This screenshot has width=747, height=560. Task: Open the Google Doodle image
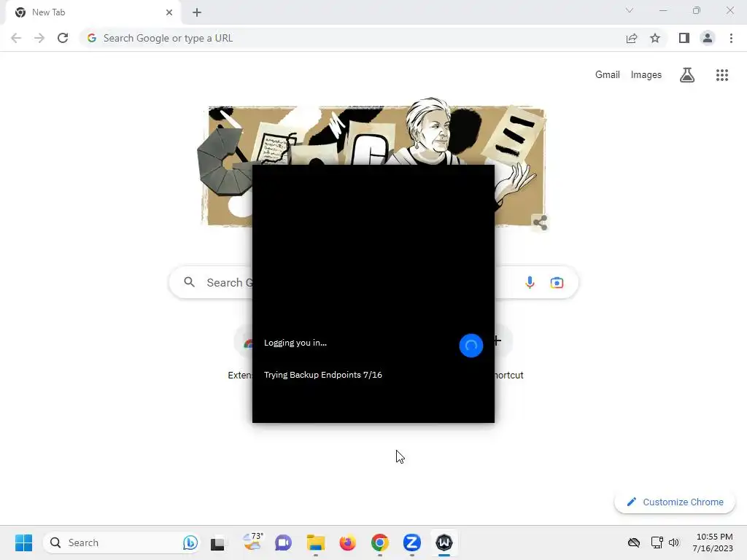point(373,162)
